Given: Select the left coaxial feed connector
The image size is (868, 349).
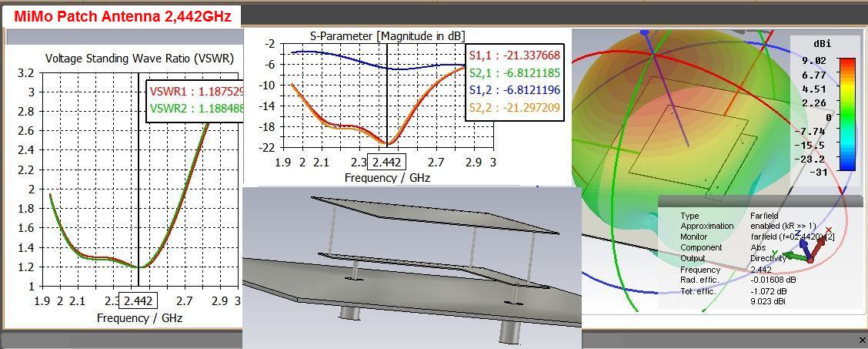Looking at the screenshot, I should point(352,312).
